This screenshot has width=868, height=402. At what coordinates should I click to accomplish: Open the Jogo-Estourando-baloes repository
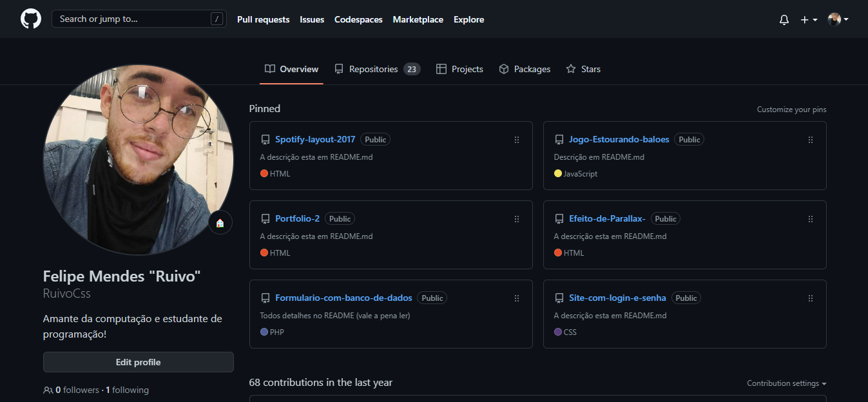(x=619, y=139)
